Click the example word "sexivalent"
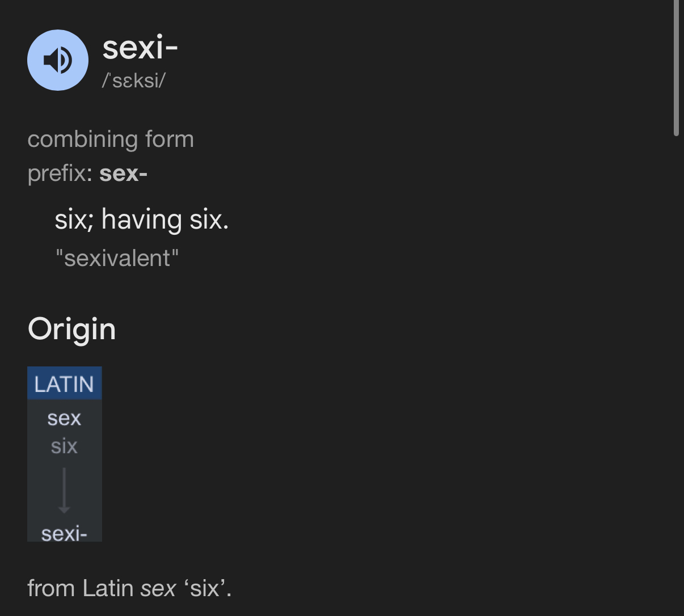This screenshot has height=616, width=684. (x=117, y=258)
